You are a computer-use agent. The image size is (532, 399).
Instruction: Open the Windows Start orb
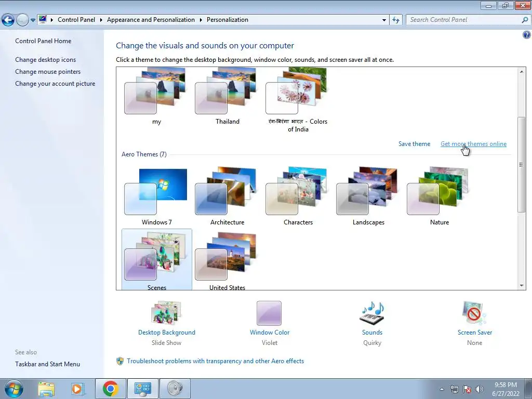point(14,389)
